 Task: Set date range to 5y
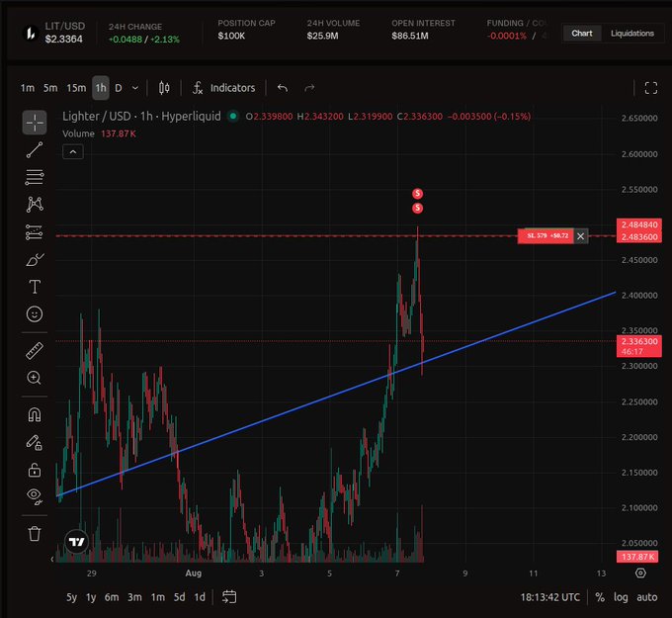(x=71, y=597)
